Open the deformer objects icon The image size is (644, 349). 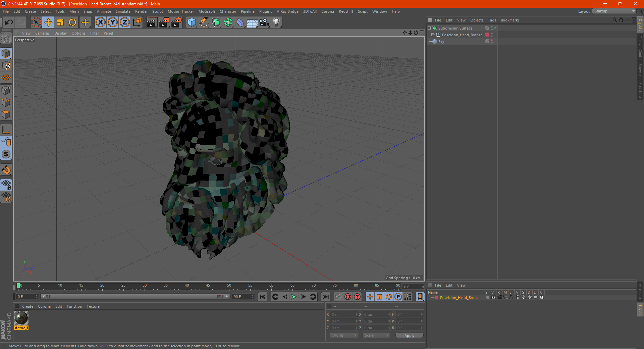[x=240, y=22]
